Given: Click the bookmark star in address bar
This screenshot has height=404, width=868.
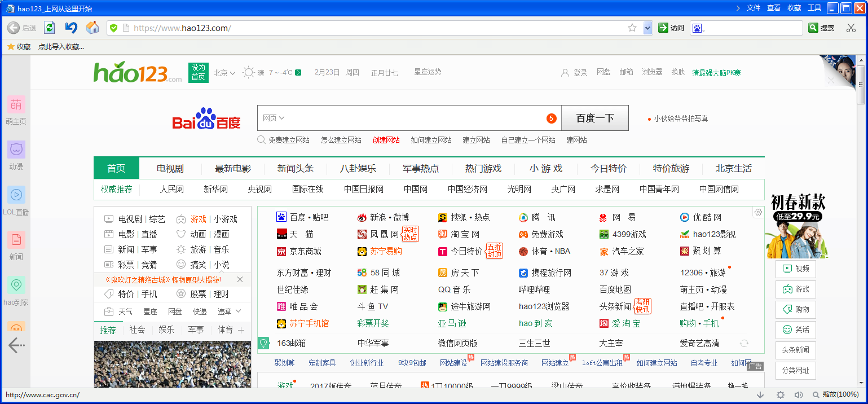Looking at the screenshot, I should [x=632, y=28].
